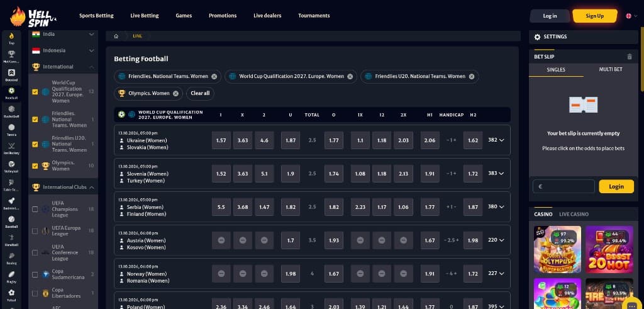Expand 380 markets for Serbia vs Finland
The height and width of the screenshot is (309, 644).
pyautogui.click(x=496, y=206)
